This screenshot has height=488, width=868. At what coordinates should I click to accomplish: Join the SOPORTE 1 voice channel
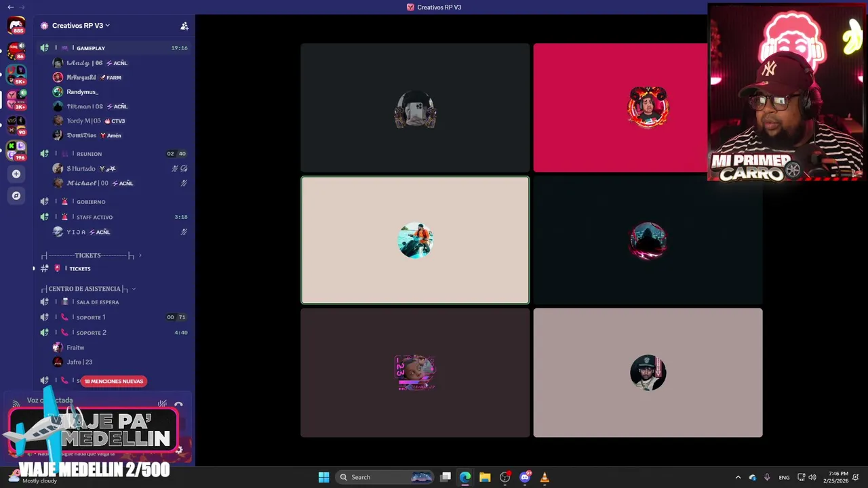[x=113, y=317]
